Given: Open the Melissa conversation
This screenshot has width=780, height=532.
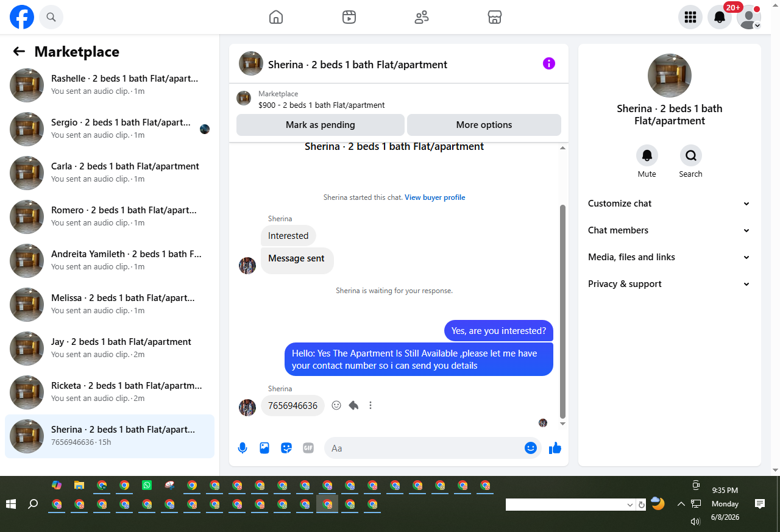Looking at the screenshot, I should click(x=110, y=305).
